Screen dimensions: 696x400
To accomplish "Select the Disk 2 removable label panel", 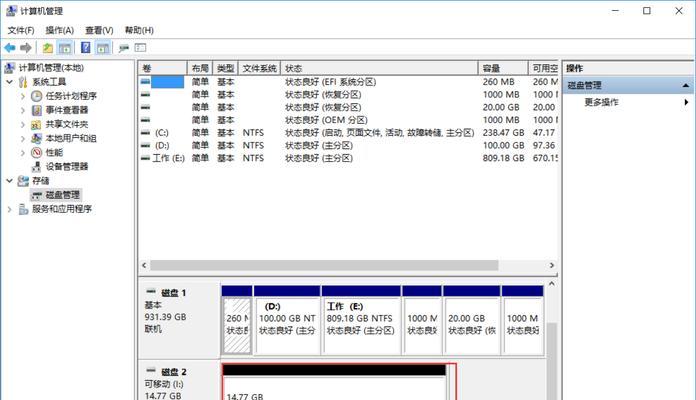I will click(x=179, y=382).
